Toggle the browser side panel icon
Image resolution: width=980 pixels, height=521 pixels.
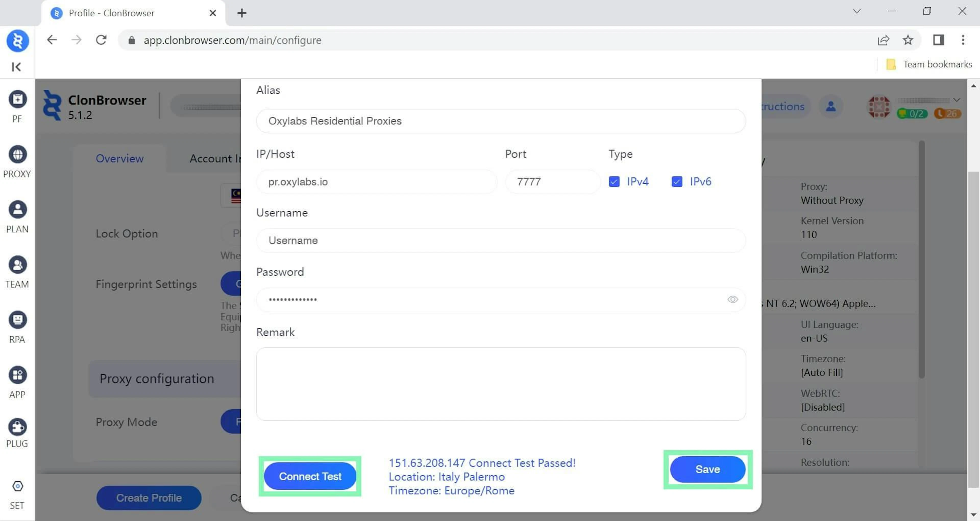[x=939, y=40]
